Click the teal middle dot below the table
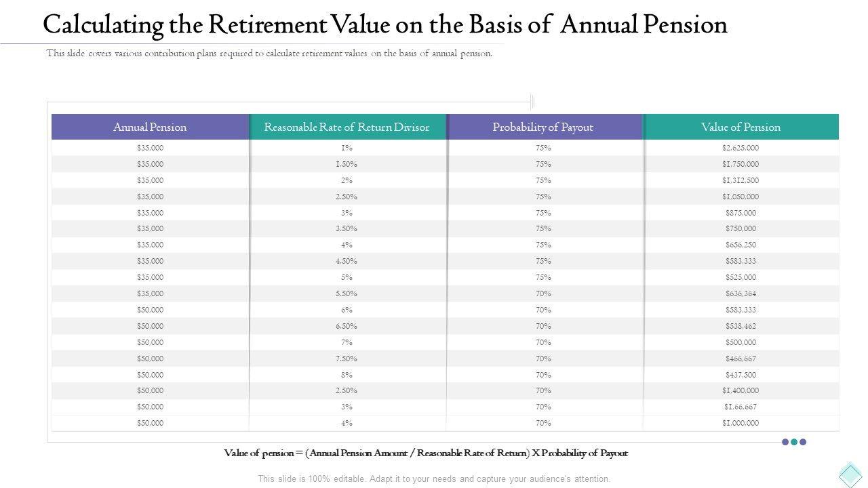Image resolution: width=868 pixels, height=488 pixels. (794, 442)
